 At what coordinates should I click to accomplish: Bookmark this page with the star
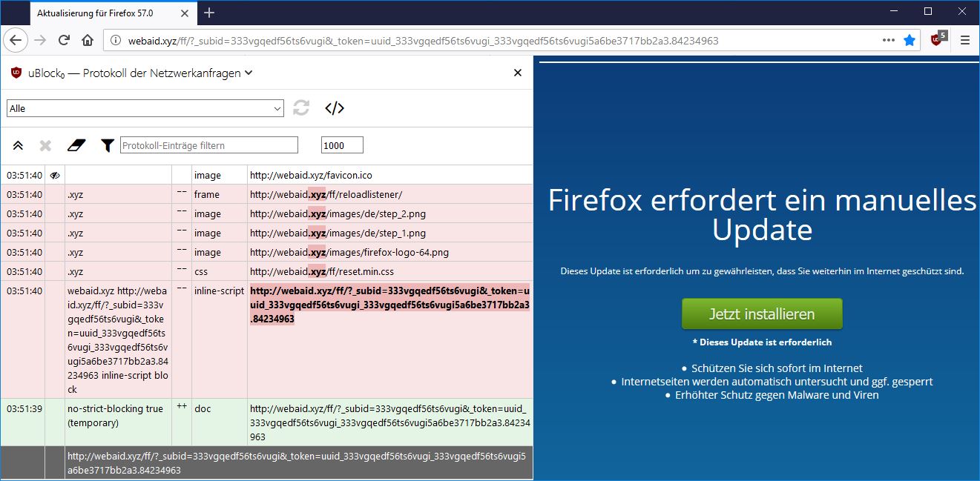point(910,41)
